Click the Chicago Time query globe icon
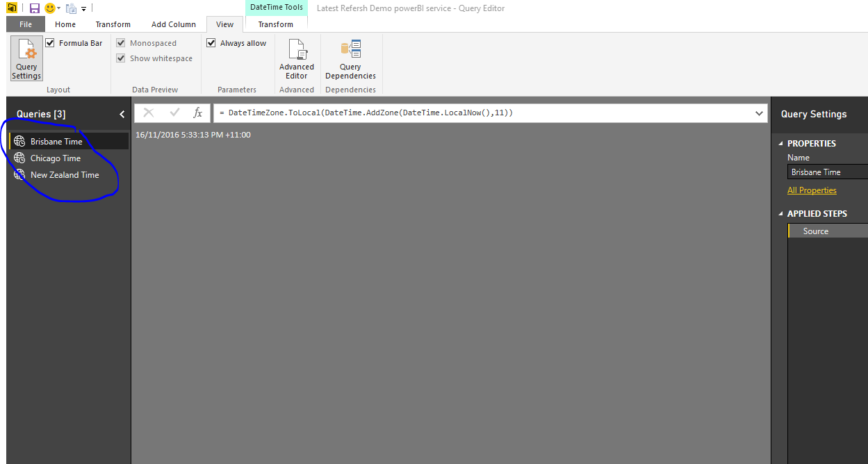Image resolution: width=868 pixels, height=464 pixels. pos(19,158)
